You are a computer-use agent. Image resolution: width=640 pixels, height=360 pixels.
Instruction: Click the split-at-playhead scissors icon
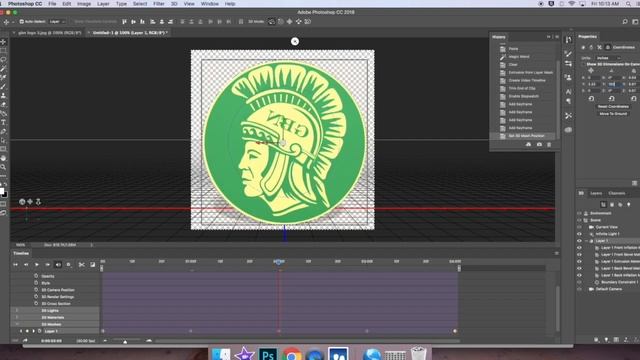(x=82, y=265)
